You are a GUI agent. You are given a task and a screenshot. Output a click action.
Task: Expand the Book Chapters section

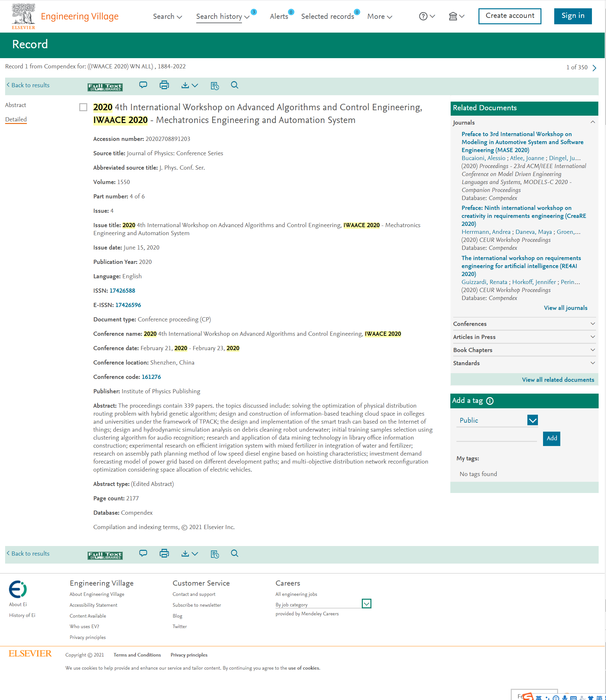(593, 350)
